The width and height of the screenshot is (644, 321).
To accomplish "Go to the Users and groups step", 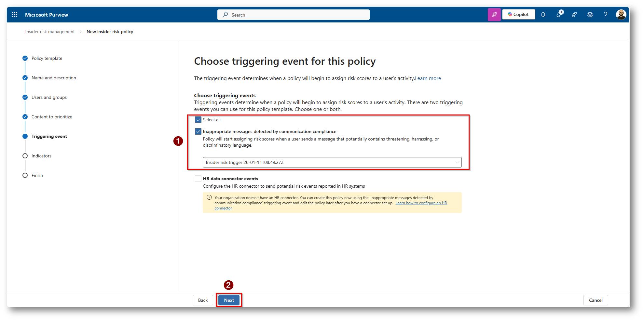I will (x=49, y=97).
